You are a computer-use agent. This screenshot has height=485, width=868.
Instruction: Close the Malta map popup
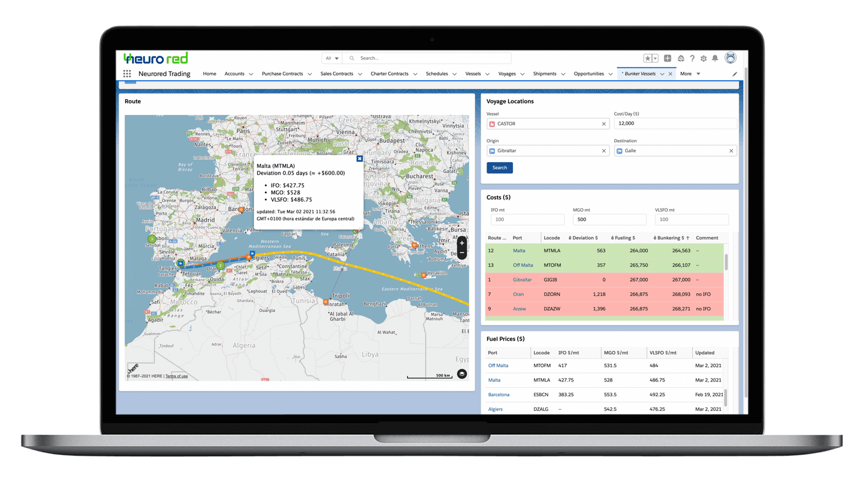pos(359,159)
